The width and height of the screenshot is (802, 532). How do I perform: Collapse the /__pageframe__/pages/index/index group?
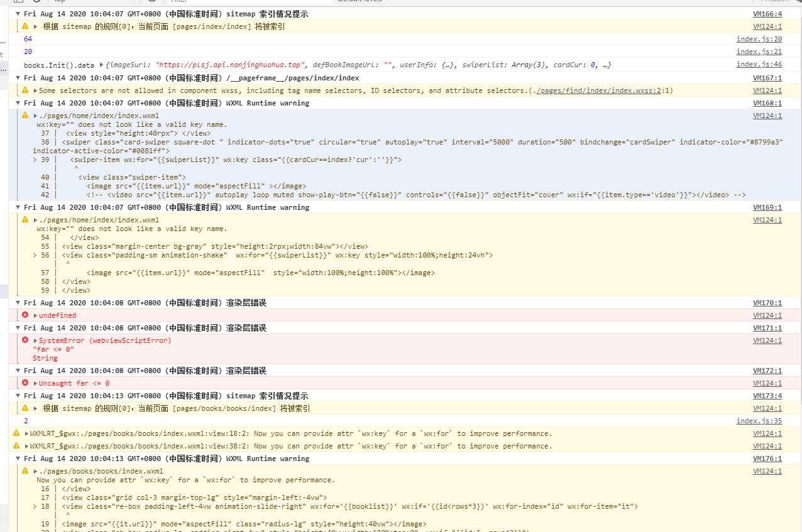click(18, 78)
